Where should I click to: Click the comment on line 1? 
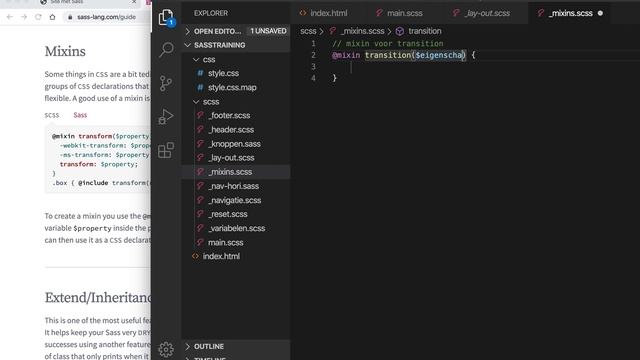(388, 44)
